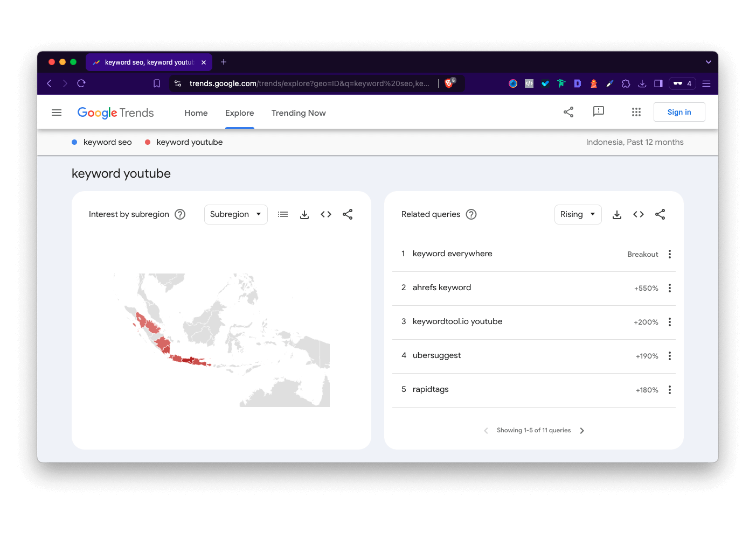Switch subregion map to list view

(x=283, y=214)
